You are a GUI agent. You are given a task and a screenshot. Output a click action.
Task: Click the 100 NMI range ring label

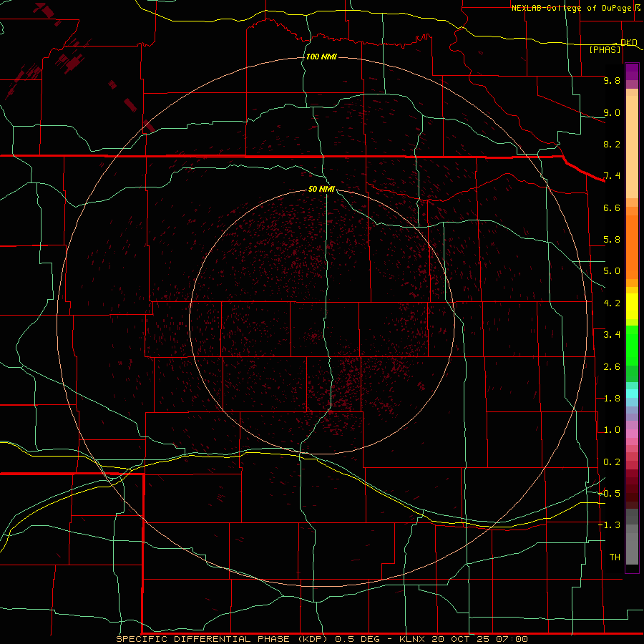[321, 57]
